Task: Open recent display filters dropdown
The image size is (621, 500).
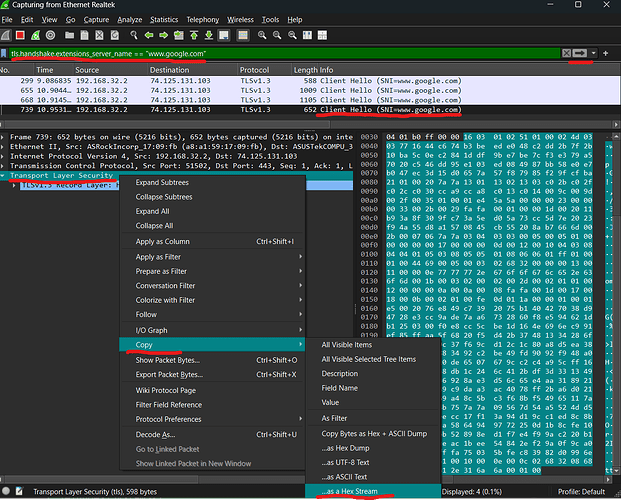Action: point(593,53)
